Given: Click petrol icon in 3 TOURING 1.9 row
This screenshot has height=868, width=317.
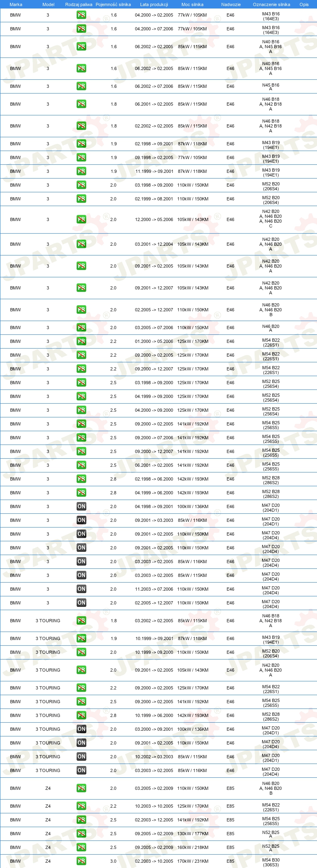Looking at the screenshot, I should (81, 638).
